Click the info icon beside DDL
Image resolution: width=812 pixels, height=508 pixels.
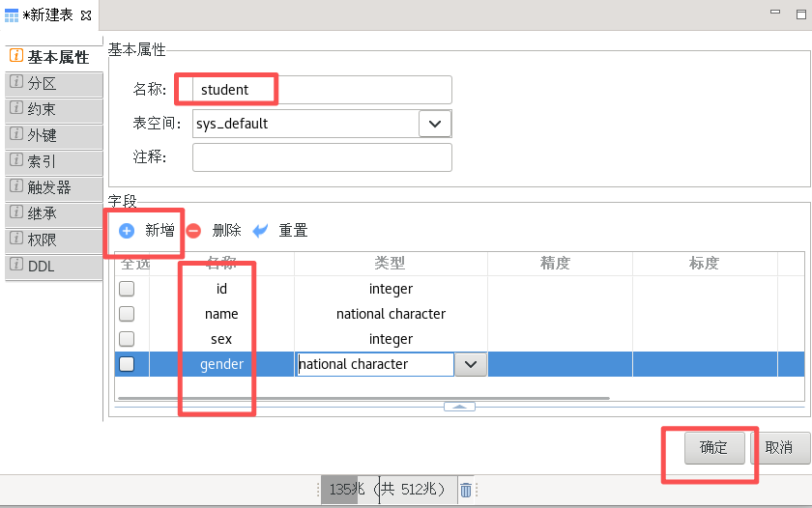click(x=16, y=264)
